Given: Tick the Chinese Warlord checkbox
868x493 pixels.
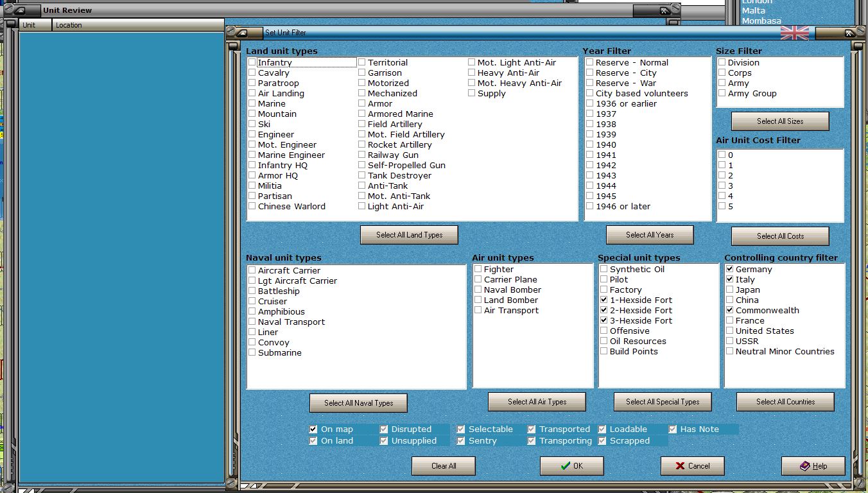Looking at the screenshot, I should (x=252, y=206).
